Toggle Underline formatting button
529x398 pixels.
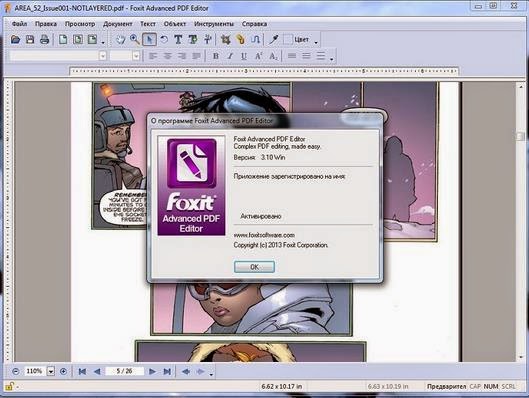pyautogui.click(x=244, y=56)
